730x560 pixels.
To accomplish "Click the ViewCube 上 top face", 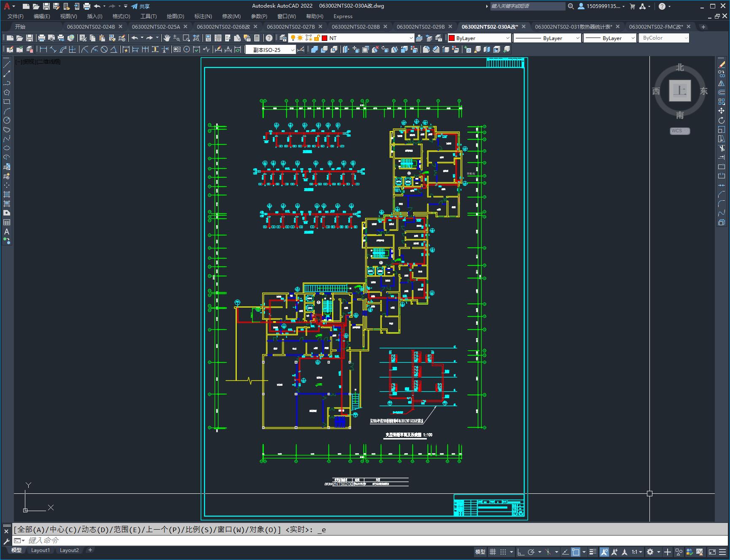I will tap(680, 90).
